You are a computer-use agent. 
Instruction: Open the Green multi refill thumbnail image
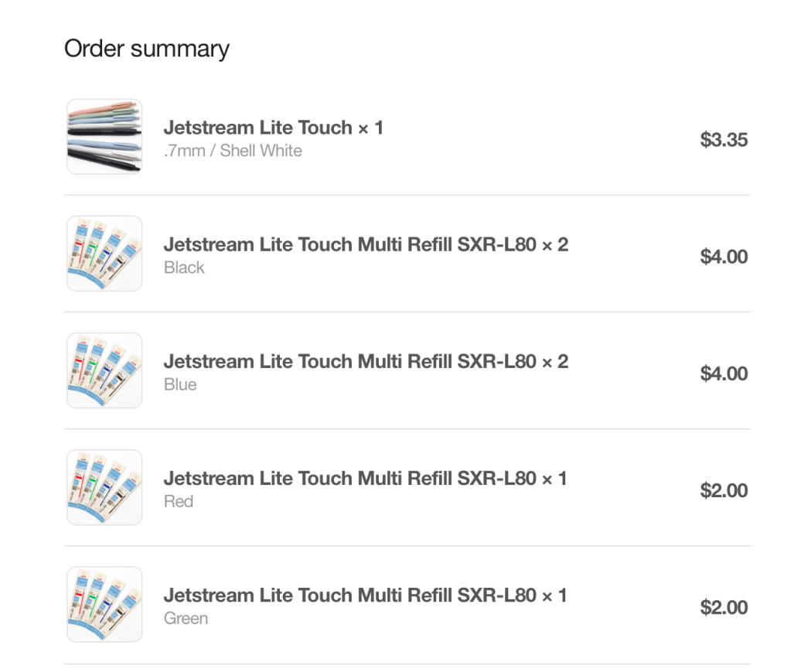pos(104,604)
